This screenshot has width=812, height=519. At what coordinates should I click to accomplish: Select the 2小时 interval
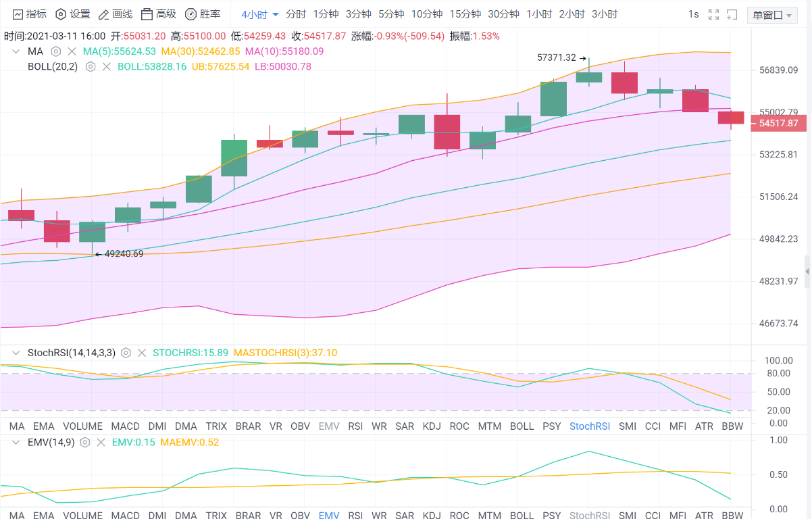[572, 14]
